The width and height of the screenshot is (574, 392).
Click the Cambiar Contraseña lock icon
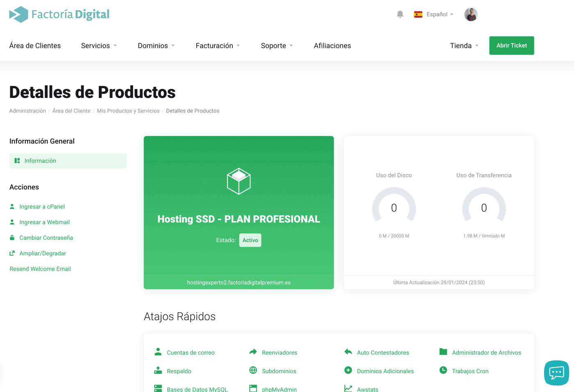click(x=12, y=237)
